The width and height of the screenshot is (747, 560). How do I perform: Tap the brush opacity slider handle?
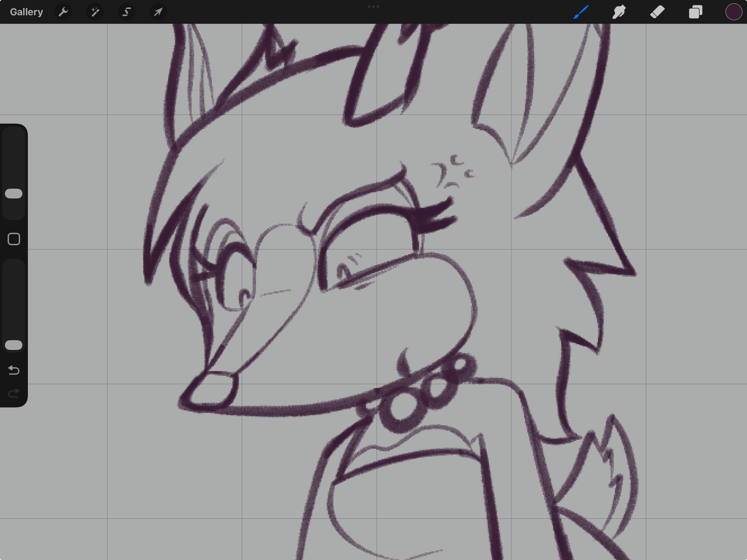tap(14, 345)
